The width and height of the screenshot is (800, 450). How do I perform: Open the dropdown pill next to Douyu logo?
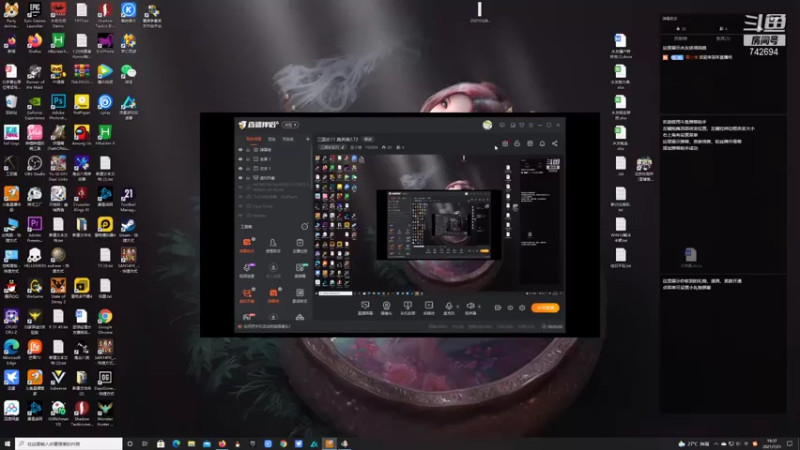tap(290, 125)
